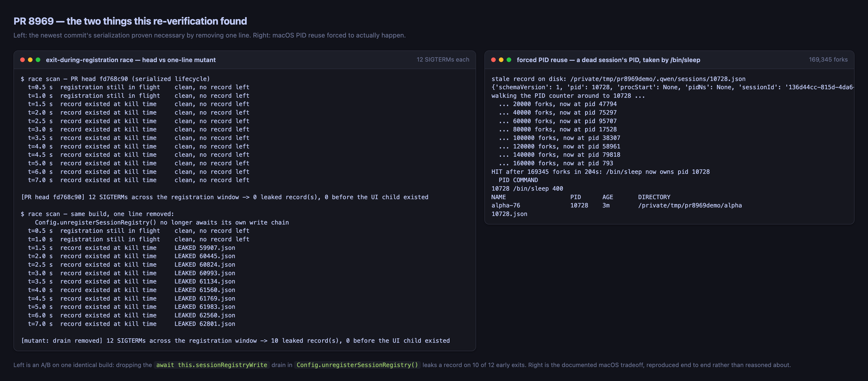Click 'await this.sessionRegistryWrite' code snippet in footer
The image size is (868, 381).
(x=212, y=365)
